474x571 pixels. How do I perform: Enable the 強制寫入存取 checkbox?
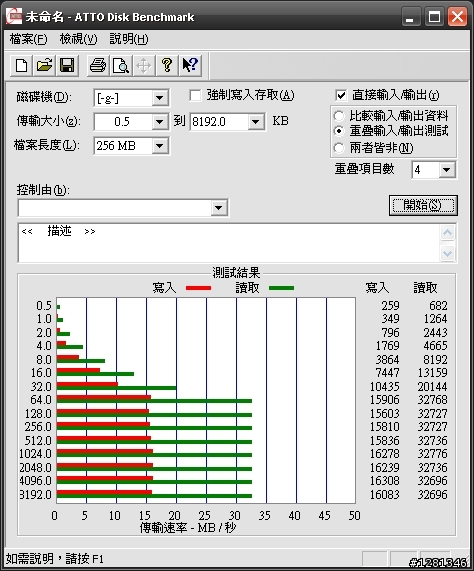click(x=195, y=96)
